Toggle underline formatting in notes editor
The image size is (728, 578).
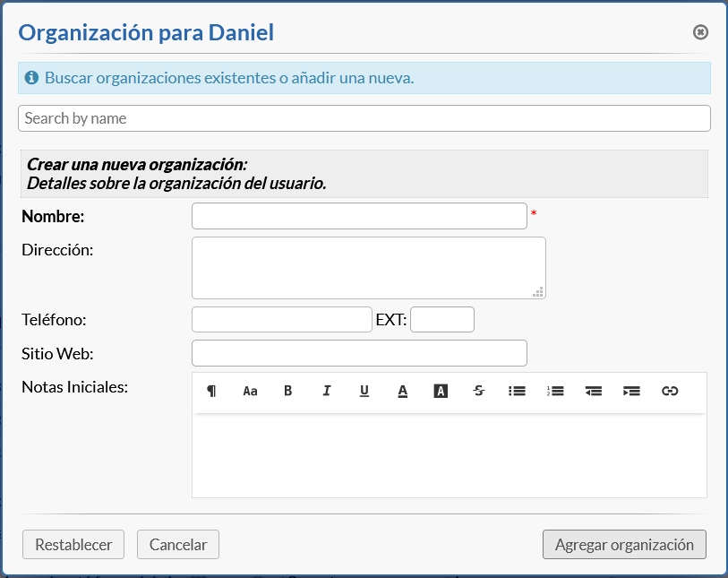[364, 391]
